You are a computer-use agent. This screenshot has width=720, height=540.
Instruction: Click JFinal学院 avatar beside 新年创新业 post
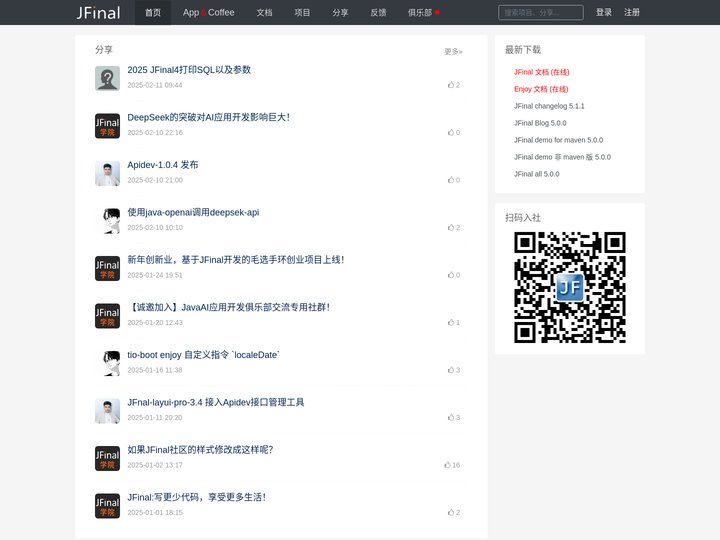tap(107, 268)
